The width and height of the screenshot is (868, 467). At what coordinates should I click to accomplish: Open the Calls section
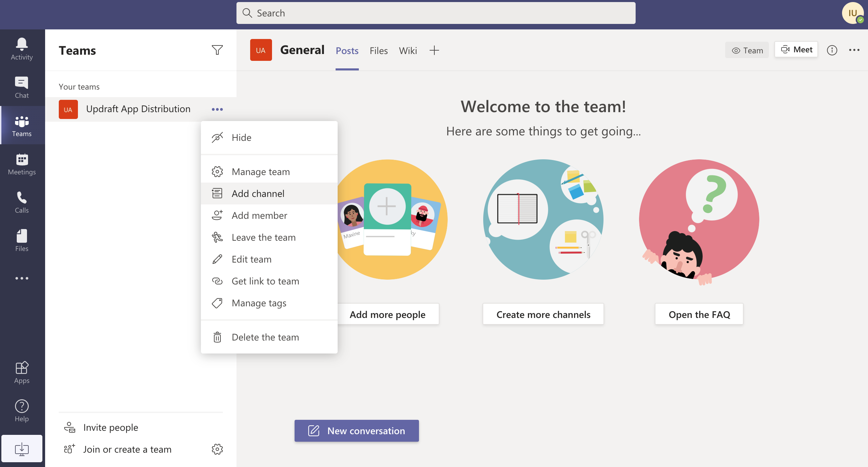pos(22,202)
